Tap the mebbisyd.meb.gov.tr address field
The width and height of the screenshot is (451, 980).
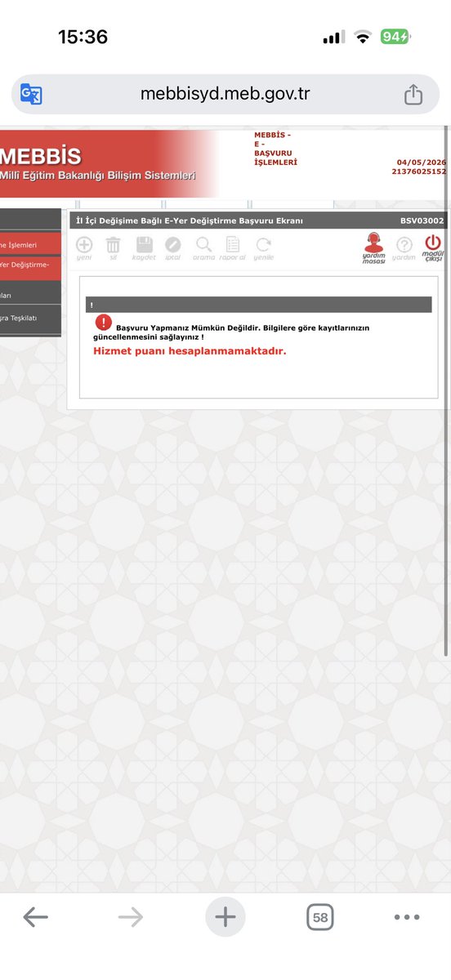(x=225, y=94)
